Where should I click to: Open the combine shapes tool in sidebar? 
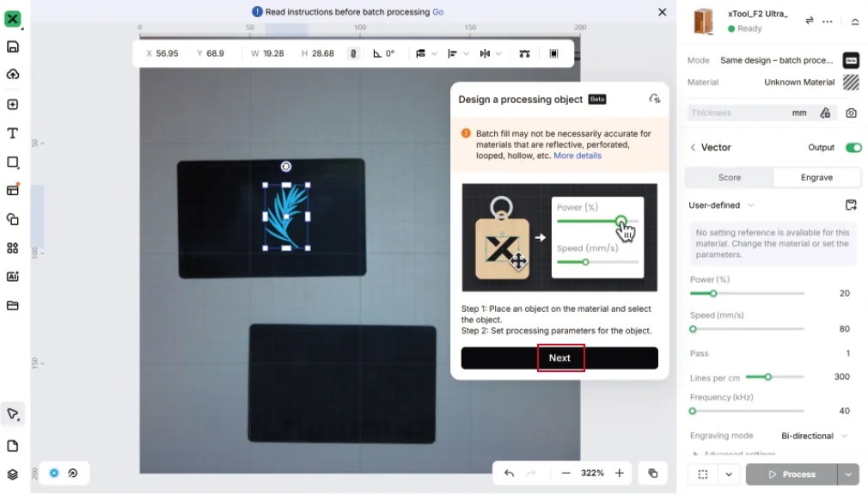pyautogui.click(x=12, y=219)
